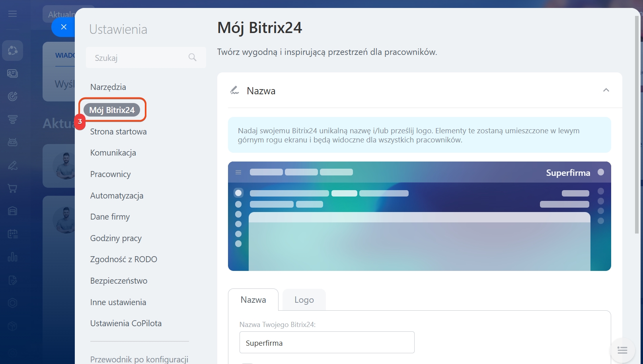Open the funnel CRM icon in sidebar

tap(13, 119)
